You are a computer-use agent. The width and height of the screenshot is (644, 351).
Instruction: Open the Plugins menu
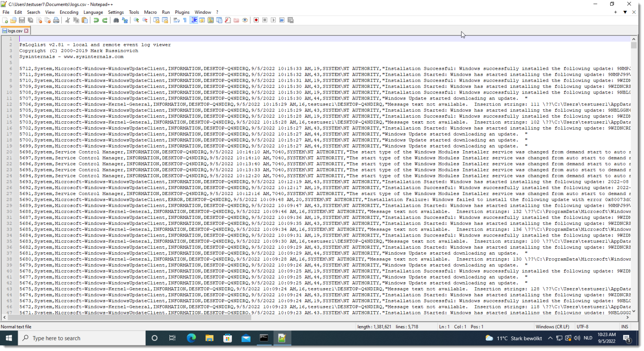click(x=182, y=12)
